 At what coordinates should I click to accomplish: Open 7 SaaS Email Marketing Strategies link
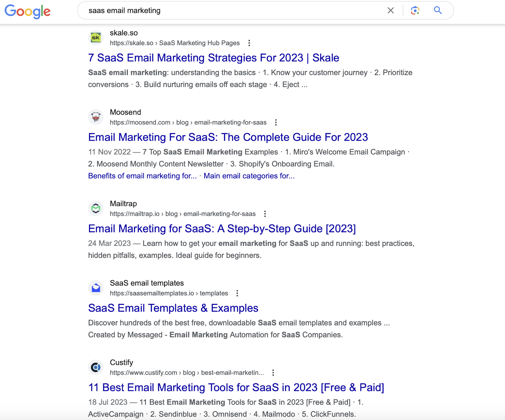[213, 58]
